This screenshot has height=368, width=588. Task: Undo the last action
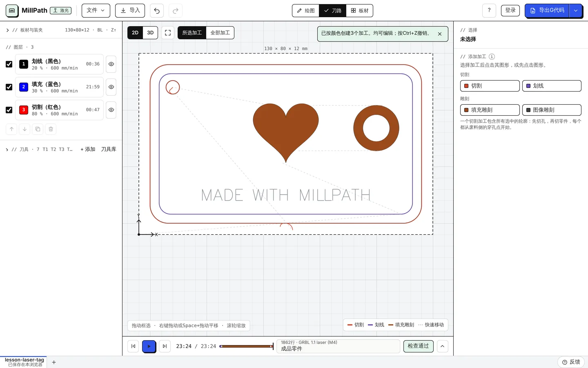pos(157,11)
